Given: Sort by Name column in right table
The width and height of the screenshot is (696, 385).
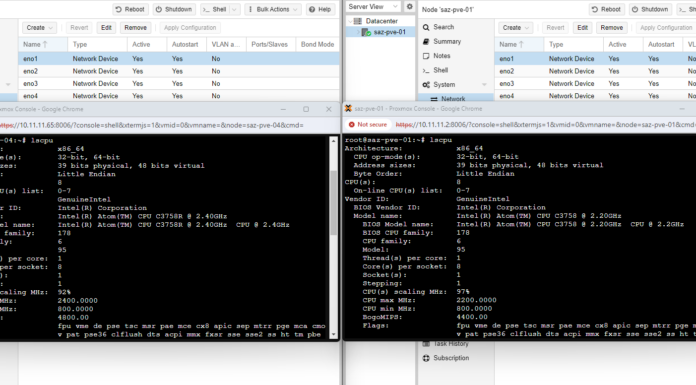Looking at the screenshot, I should [x=519, y=44].
